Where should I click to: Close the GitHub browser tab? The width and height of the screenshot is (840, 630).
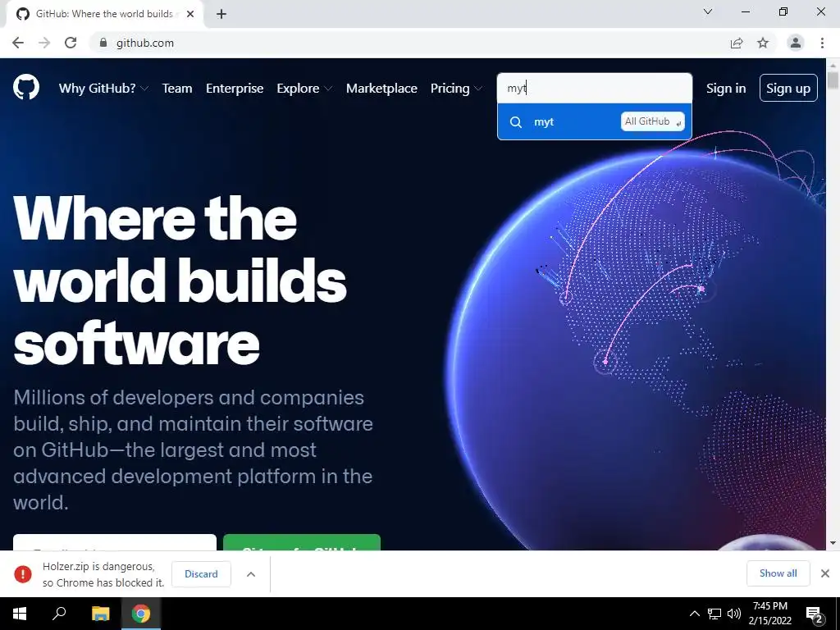click(190, 14)
